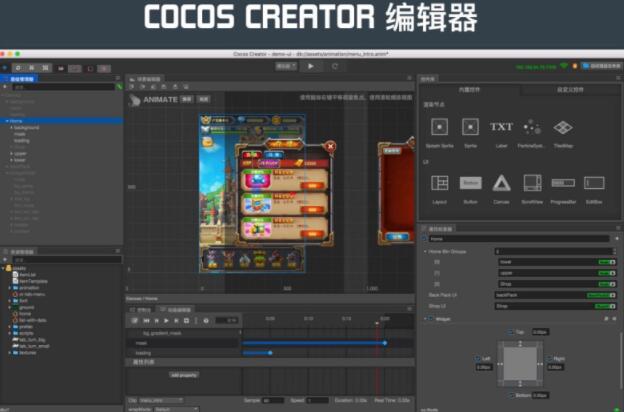The width and height of the screenshot is (624, 412).
Task: Expand the animation folder in assets
Action: (10, 287)
